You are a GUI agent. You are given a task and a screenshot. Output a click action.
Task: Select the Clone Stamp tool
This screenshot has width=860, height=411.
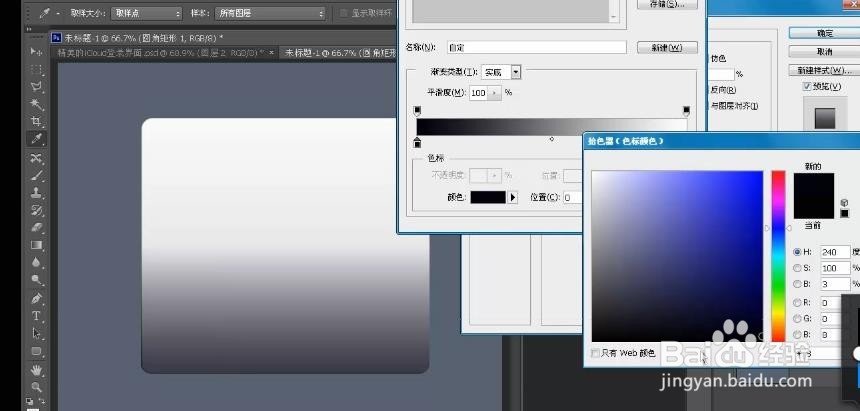pyautogui.click(x=36, y=193)
